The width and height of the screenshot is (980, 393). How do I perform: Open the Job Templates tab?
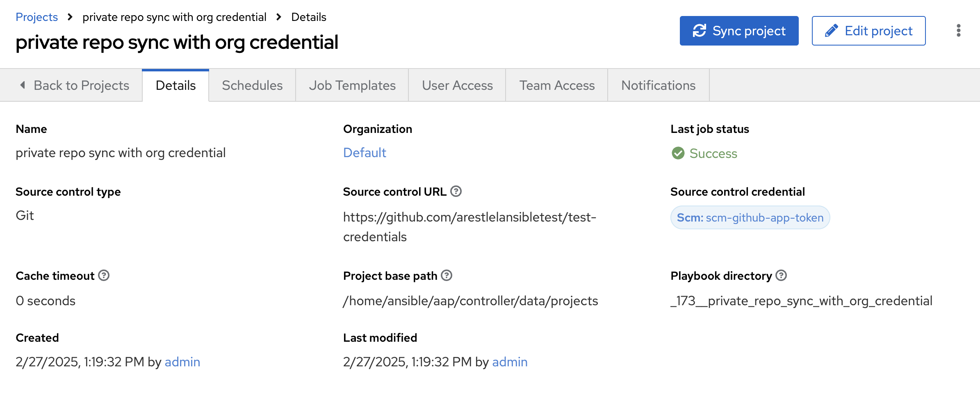[x=352, y=85]
